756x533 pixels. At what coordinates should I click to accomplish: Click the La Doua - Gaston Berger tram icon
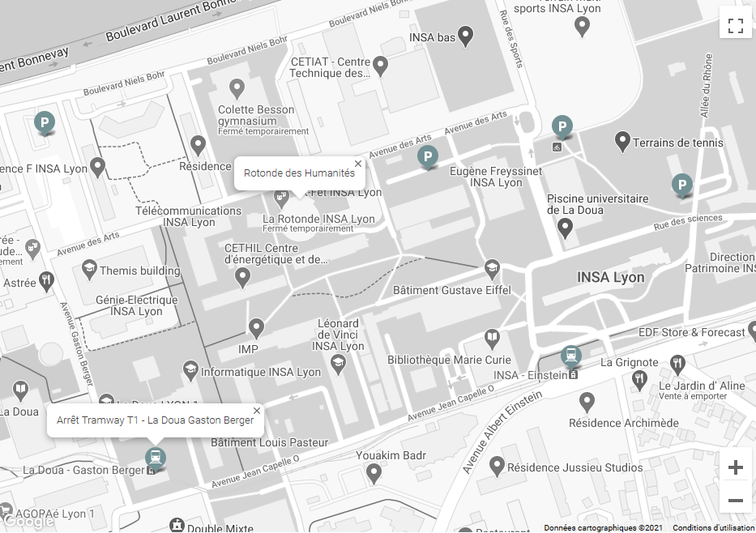(156, 458)
